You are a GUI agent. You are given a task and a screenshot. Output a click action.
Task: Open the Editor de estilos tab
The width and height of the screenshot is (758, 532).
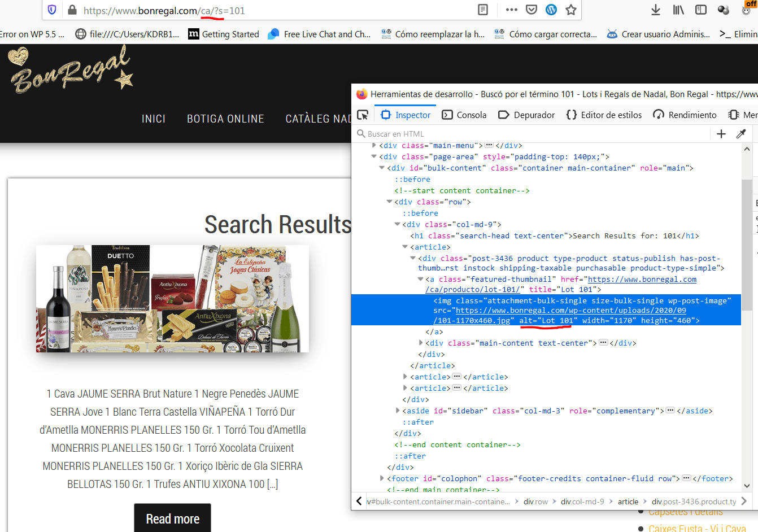(604, 115)
